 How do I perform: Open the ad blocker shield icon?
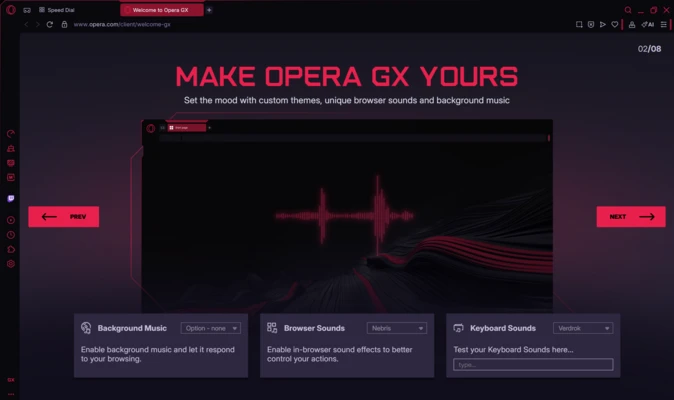(591, 24)
